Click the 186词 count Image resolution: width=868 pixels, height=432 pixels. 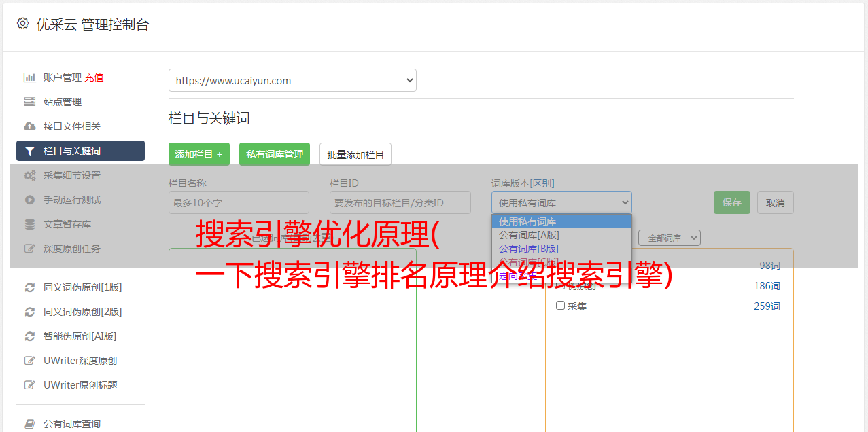point(767,286)
